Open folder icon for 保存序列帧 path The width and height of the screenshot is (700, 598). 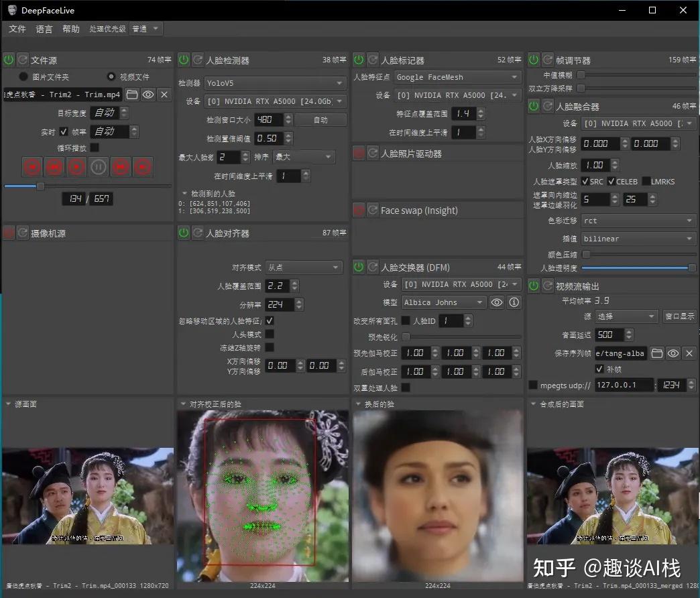pos(656,353)
